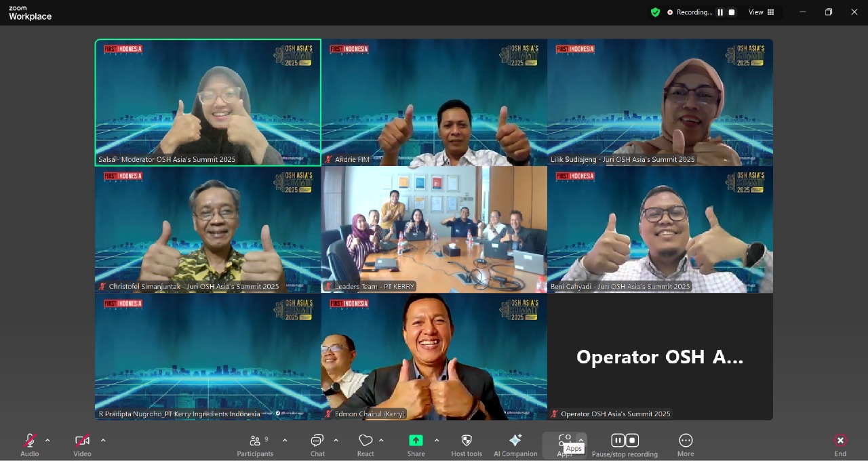Select Operator OSH Asia's Summit tile

pyautogui.click(x=660, y=357)
